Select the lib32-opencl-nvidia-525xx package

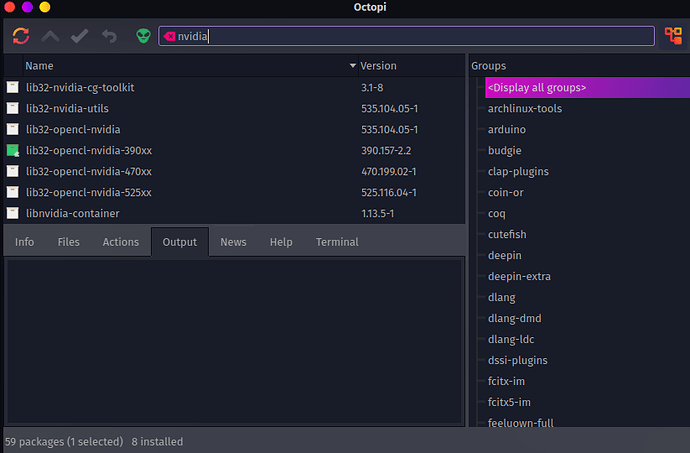pyautogui.click(x=89, y=192)
